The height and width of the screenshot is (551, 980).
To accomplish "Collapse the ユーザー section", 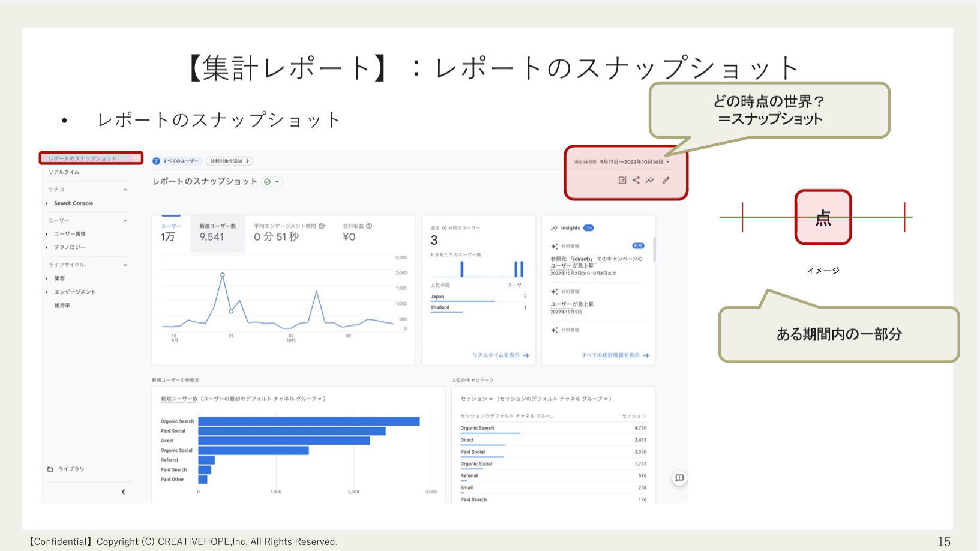I will pyautogui.click(x=125, y=221).
